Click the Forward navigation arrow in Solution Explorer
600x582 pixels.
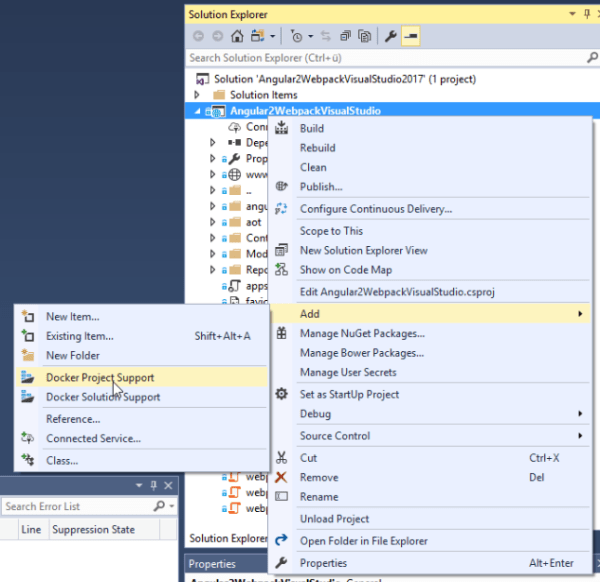218,36
